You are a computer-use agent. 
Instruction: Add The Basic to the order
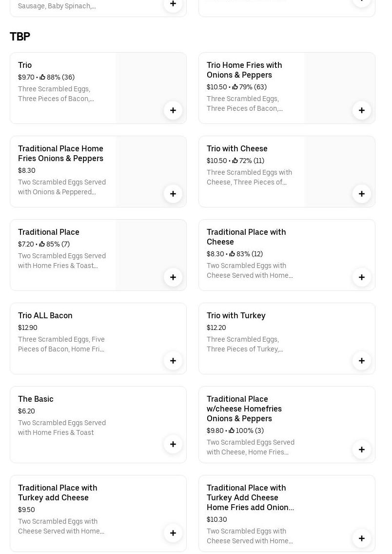pos(173,444)
